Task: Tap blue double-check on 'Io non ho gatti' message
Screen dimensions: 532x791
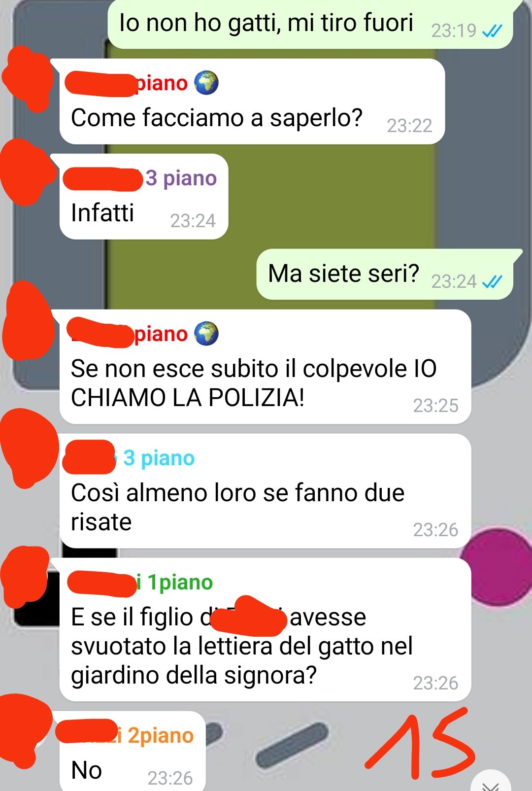Action: 492,31
